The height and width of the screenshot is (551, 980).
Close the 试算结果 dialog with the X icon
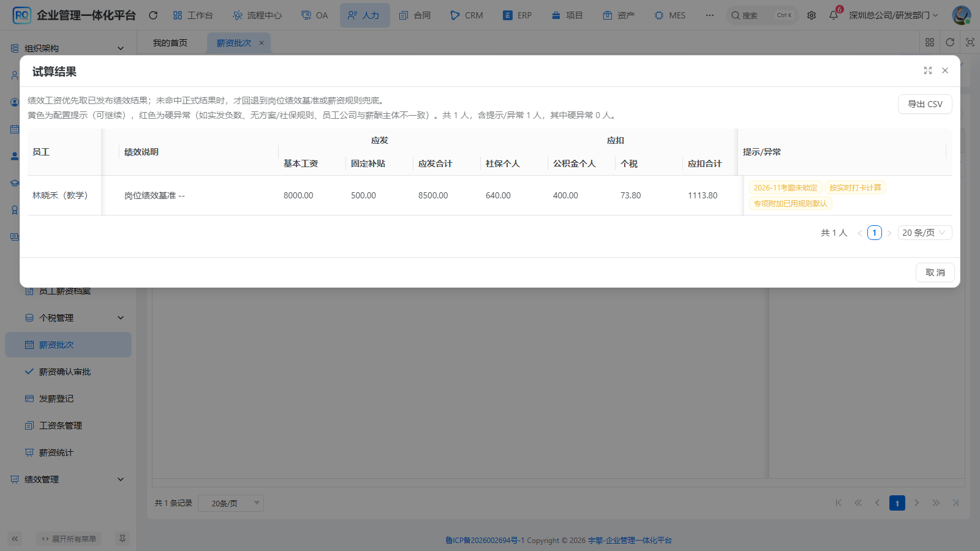tap(945, 71)
